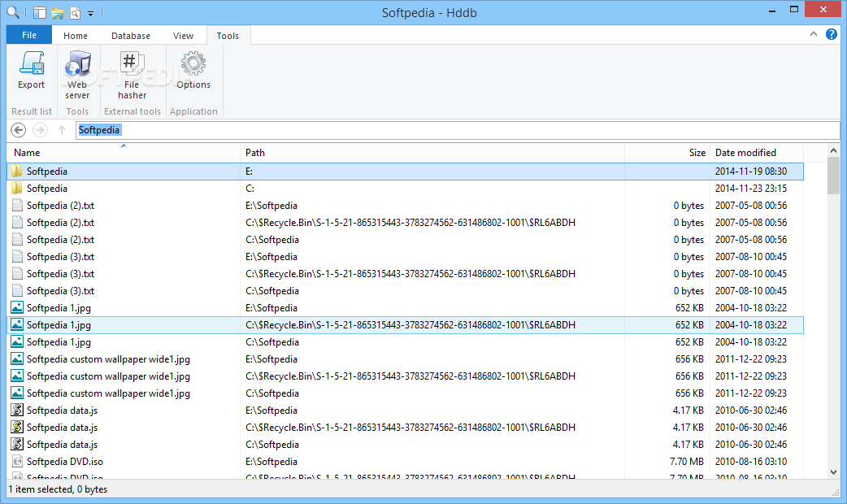The height and width of the screenshot is (504, 847).
Task: Switch to the Database ribbon tab
Action: [x=131, y=36]
